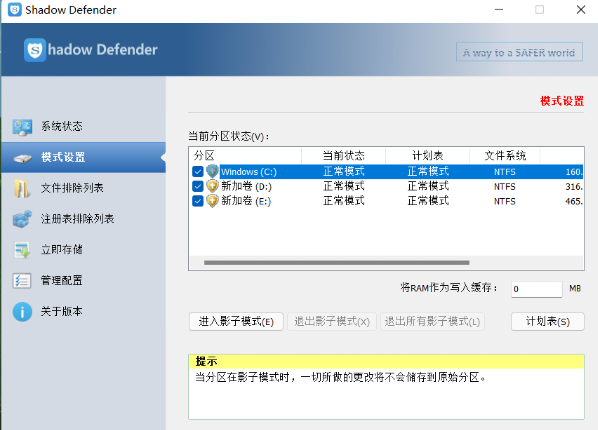Open the 立即存储 section

pos(84,250)
